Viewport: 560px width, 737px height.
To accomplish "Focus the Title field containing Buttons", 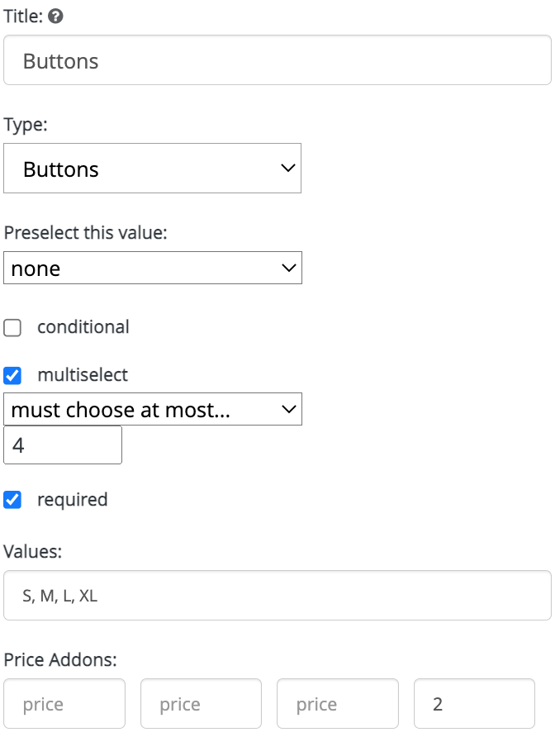I will point(278,60).
